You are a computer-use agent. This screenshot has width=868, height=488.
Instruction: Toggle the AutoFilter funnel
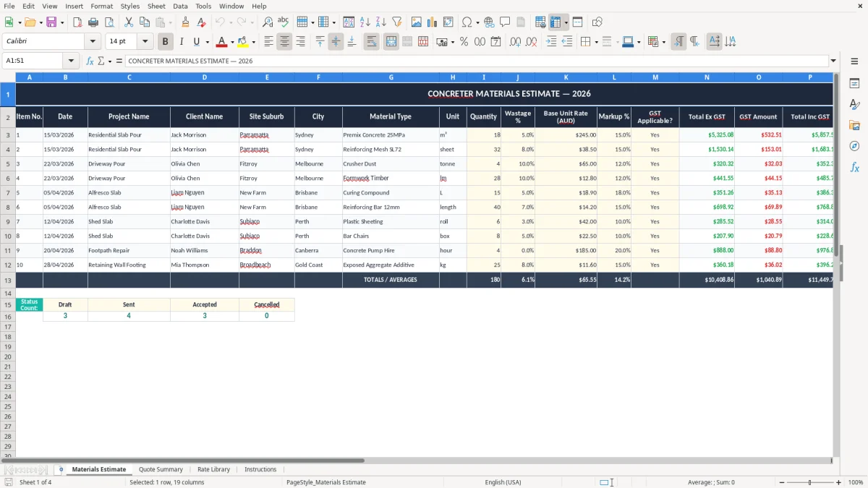pos(396,22)
